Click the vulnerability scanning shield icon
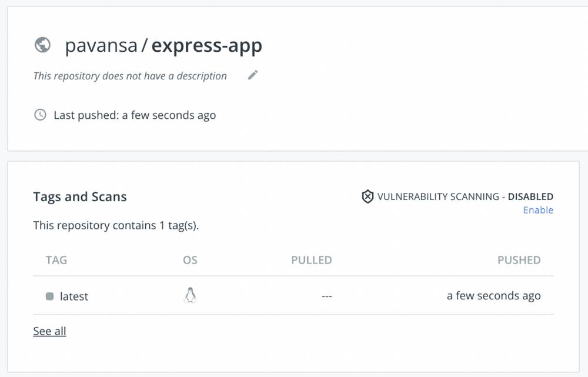The width and height of the screenshot is (588, 377). (x=367, y=196)
